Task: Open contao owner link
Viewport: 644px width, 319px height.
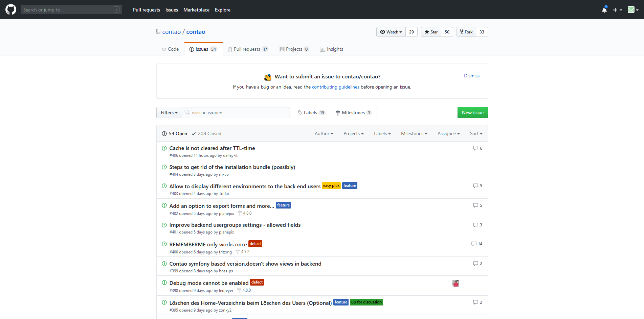Action: click(172, 32)
